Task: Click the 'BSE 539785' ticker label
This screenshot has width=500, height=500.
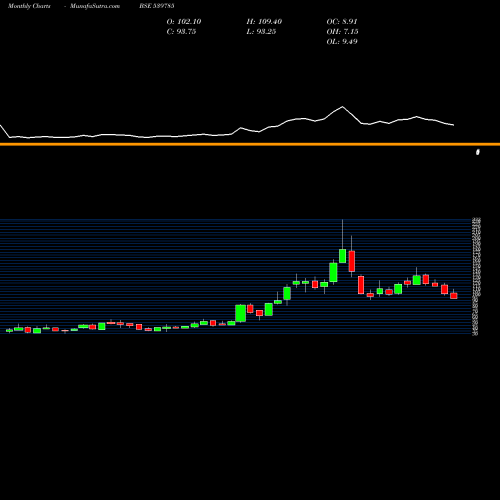Action: 157,6
